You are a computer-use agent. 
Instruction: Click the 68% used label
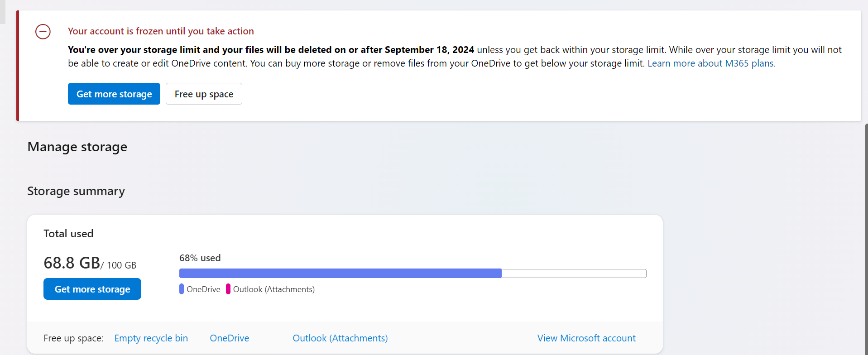(200, 258)
